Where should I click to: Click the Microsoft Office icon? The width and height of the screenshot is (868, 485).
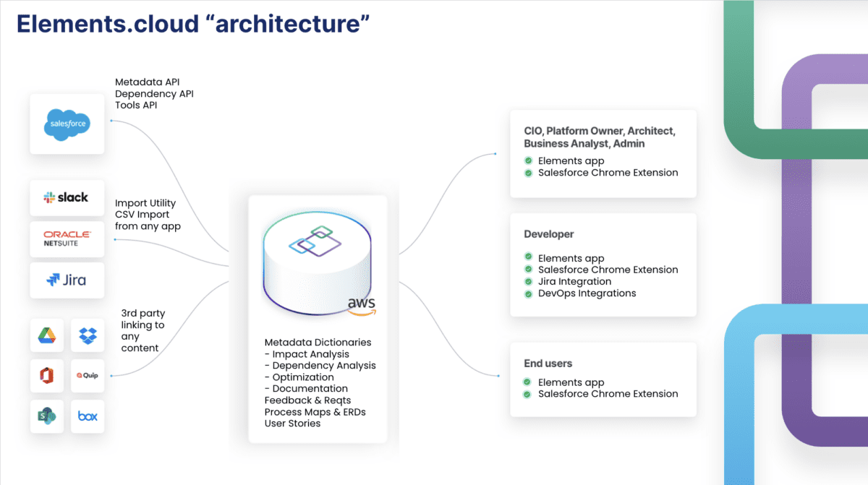47,376
